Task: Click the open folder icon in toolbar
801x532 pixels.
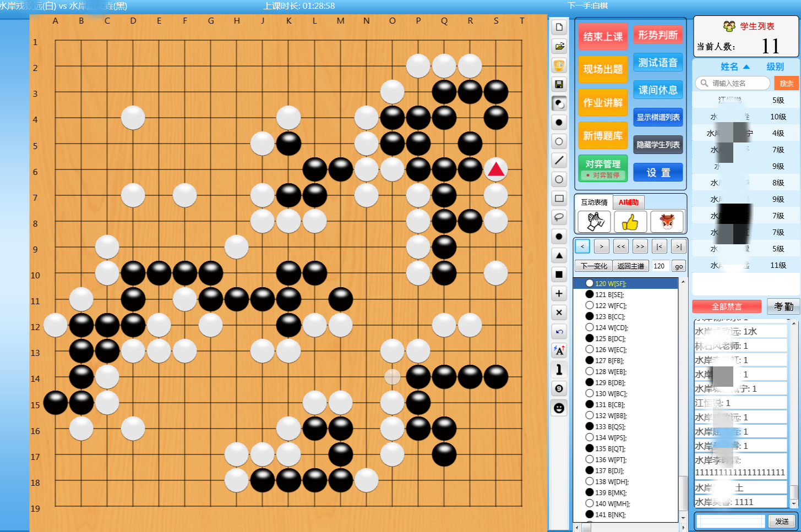Action: [559, 46]
